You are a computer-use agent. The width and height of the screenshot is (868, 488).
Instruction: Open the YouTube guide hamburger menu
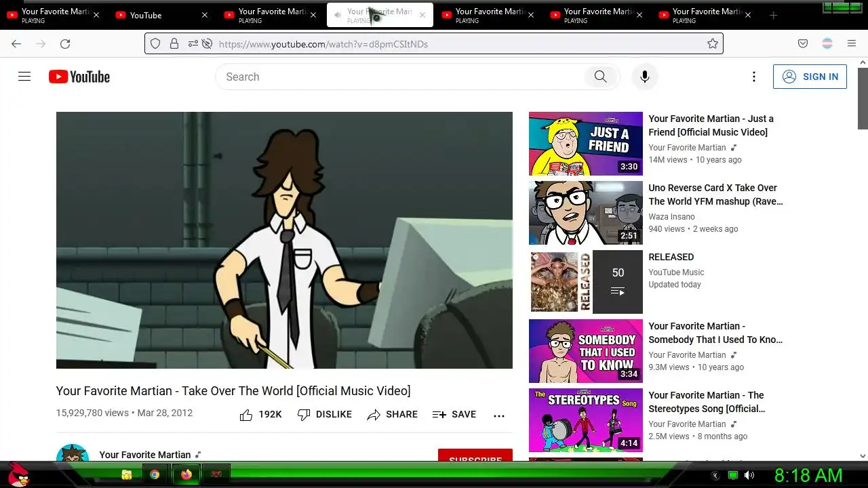coord(24,77)
